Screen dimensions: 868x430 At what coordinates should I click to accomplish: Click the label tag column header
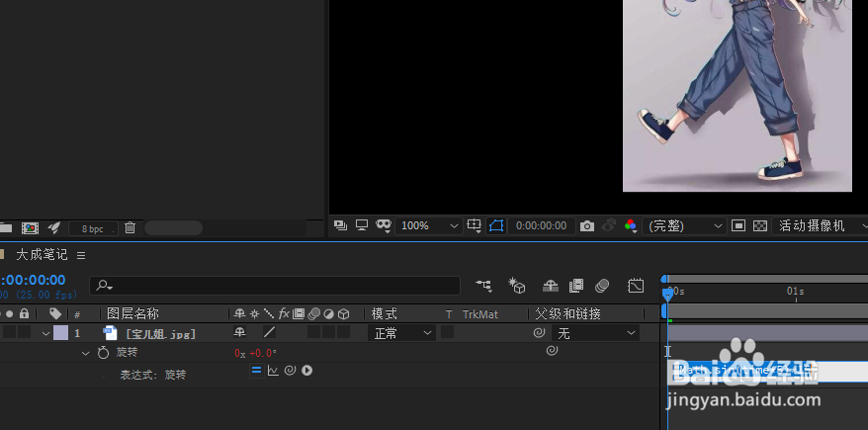click(55, 313)
